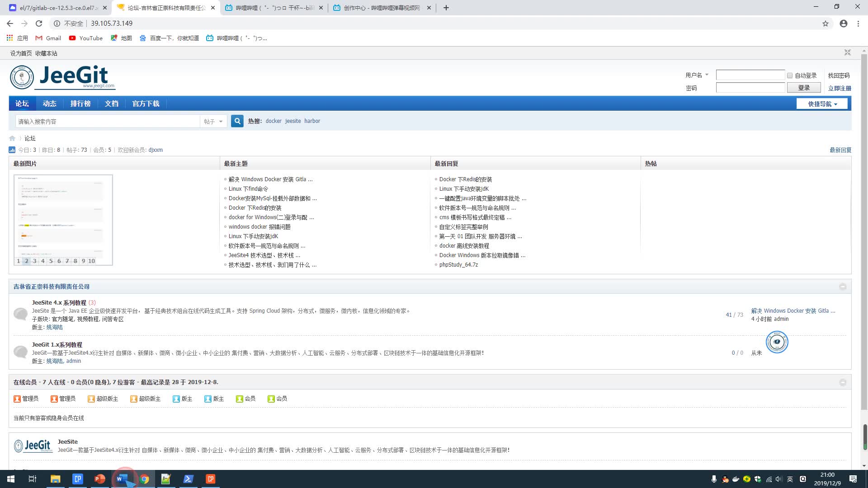
Task: Click the red 管理员 user group icon
Action: pos(16,399)
